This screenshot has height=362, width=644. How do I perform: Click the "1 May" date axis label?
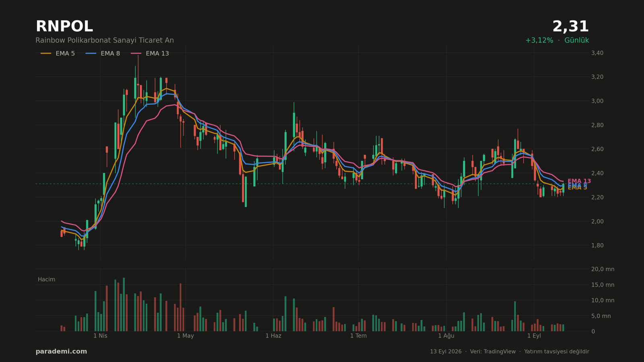coord(185,336)
